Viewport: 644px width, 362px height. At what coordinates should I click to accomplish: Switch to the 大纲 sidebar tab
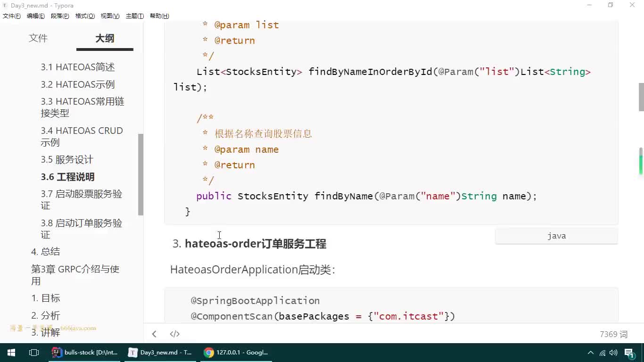click(105, 38)
